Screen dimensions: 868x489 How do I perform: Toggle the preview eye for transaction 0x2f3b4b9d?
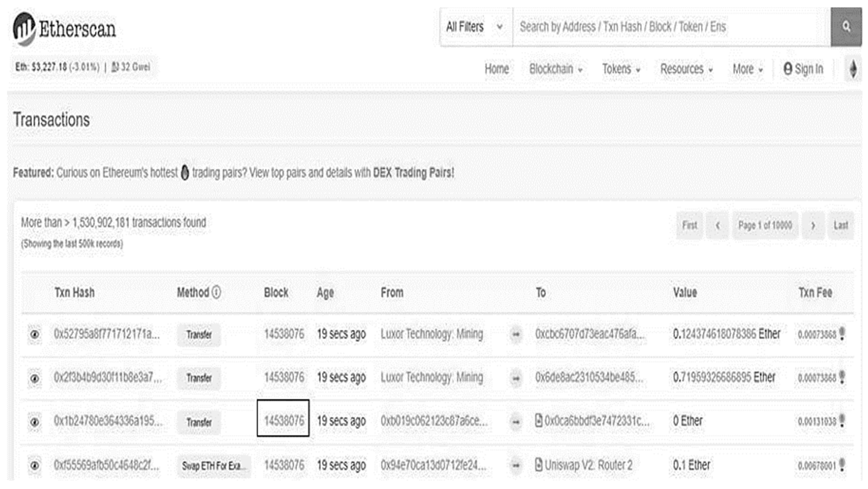click(x=34, y=378)
